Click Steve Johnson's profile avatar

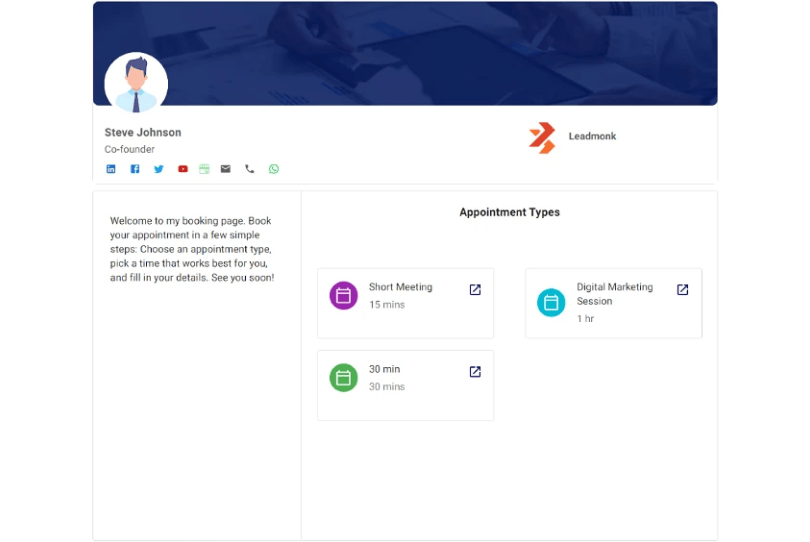tap(136, 83)
